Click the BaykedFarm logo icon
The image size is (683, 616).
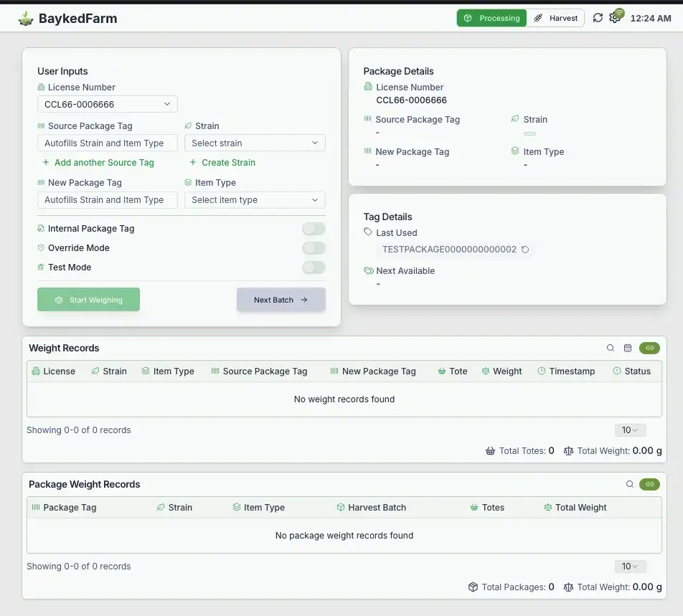pyautogui.click(x=26, y=18)
